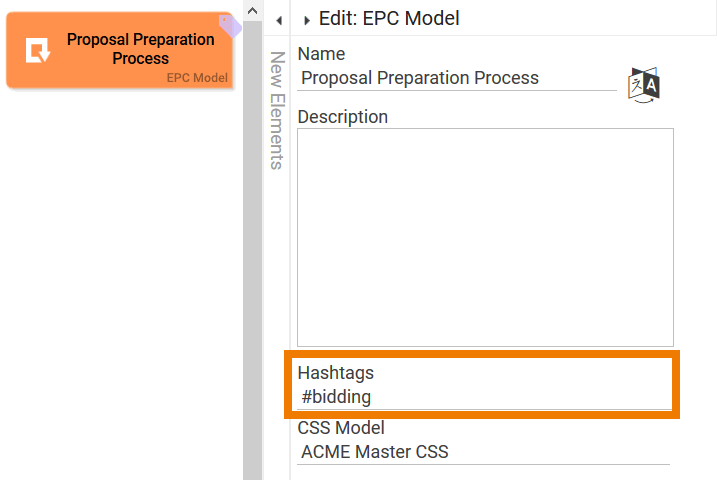Open the CSS Model field ACME Master CSS
This screenshot has width=717, height=480.
(x=483, y=452)
